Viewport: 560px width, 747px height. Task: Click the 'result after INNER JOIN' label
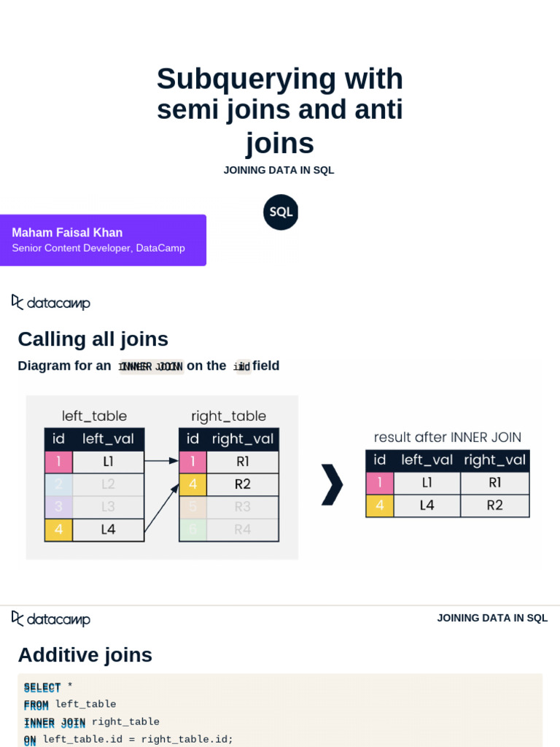coord(447,437)
